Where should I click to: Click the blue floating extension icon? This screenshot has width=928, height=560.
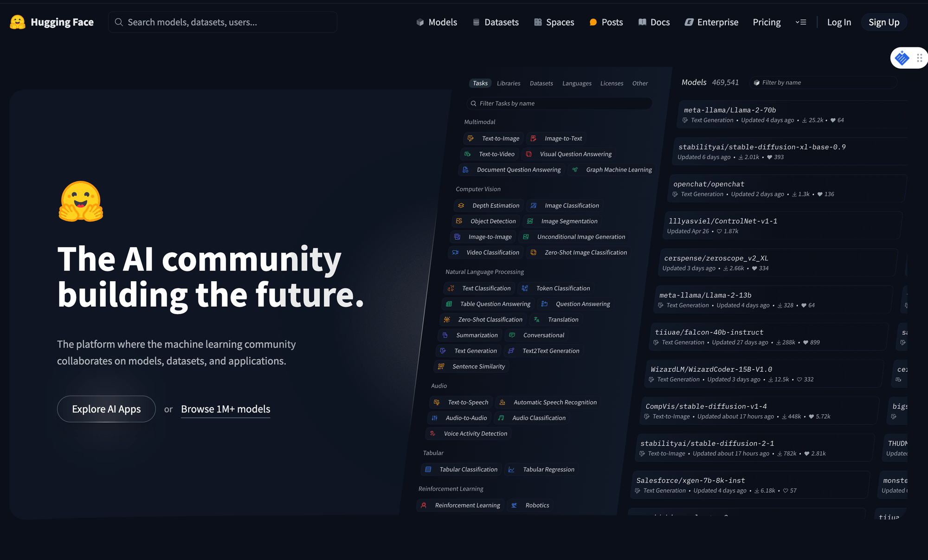[902, 58]
